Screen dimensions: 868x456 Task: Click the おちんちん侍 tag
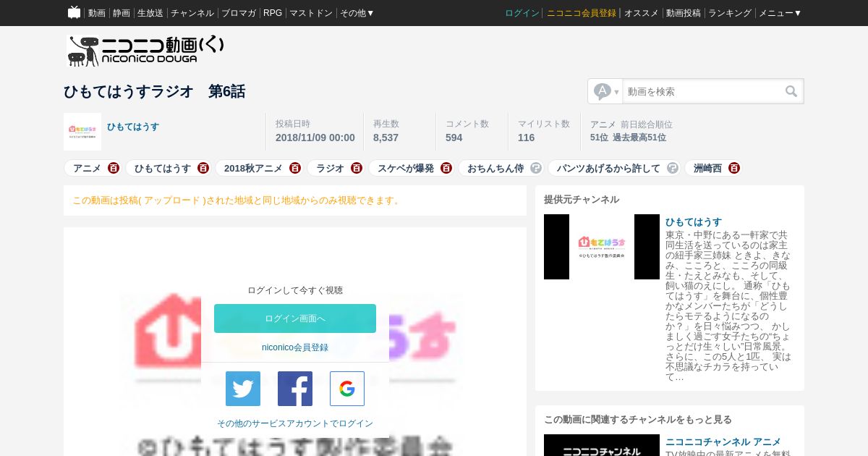(x=495, y=168)
